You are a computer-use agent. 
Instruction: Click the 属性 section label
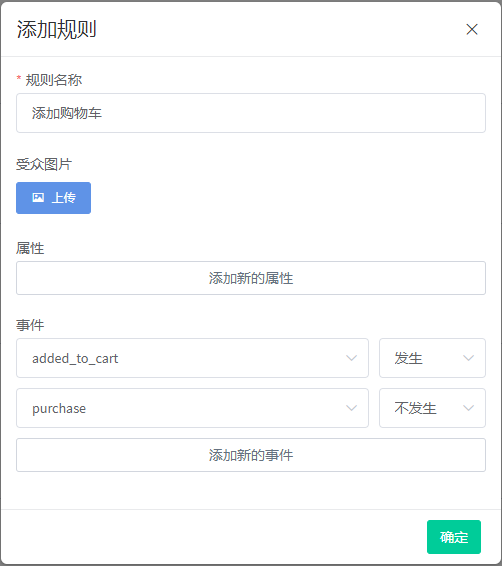[30, 248]
